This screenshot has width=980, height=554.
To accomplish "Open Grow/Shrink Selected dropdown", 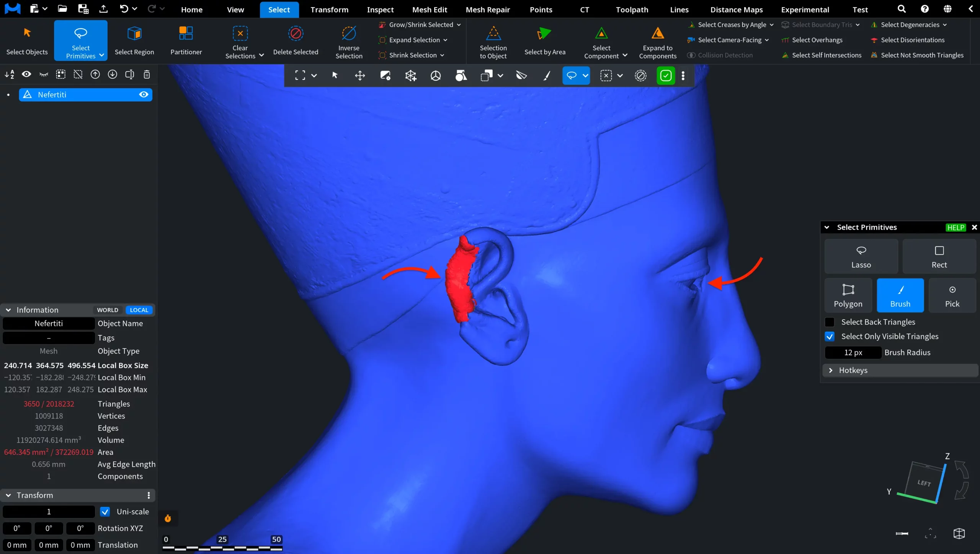I will click(459, 25).
